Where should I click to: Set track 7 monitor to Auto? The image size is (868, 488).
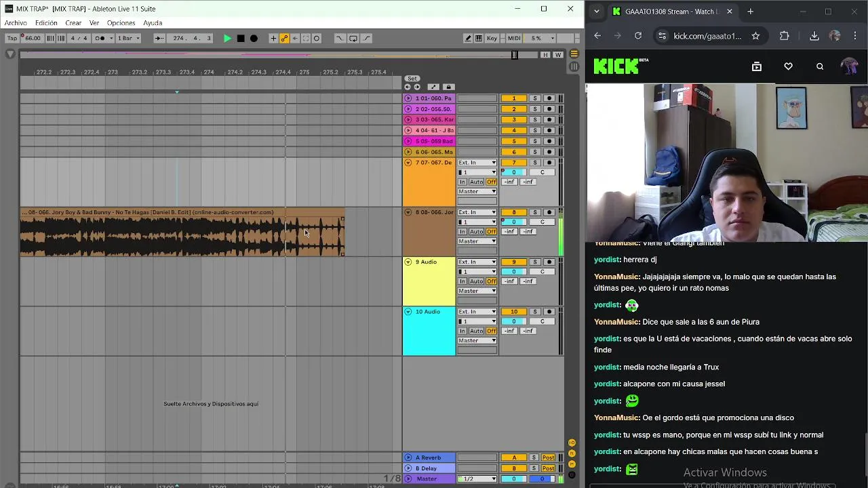click(477, 182)
